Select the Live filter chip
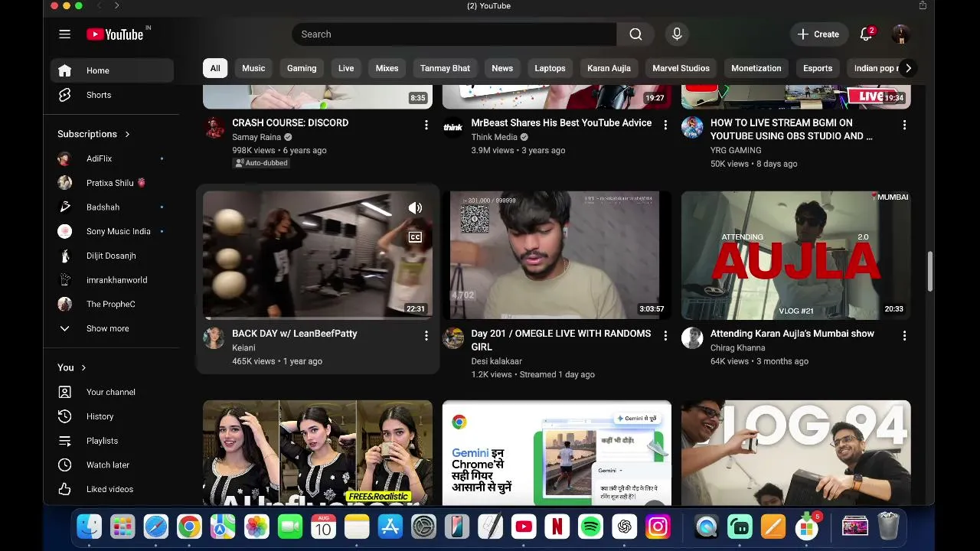The width and height of the screenshot is (980, 551). pos(346,68)
